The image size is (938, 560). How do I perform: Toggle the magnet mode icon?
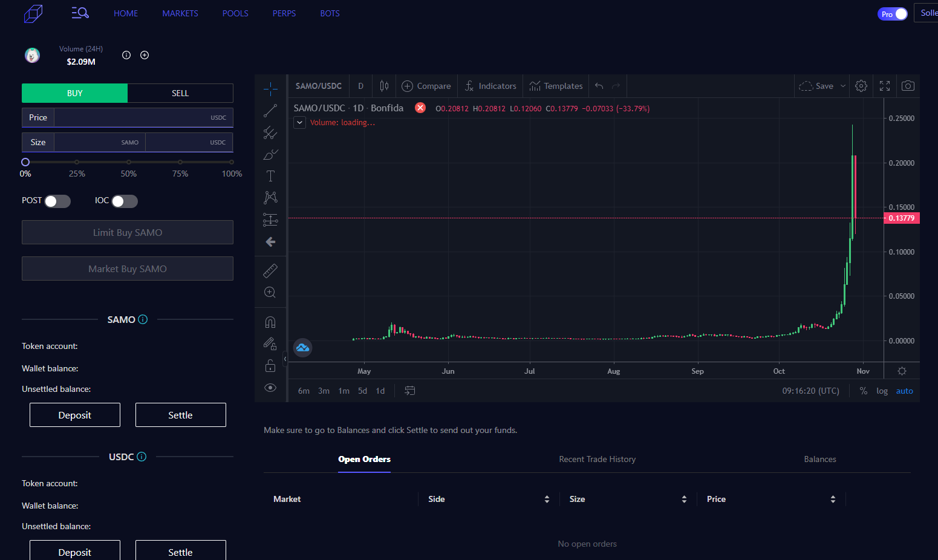pyautogui.click(x=270, y=322)
